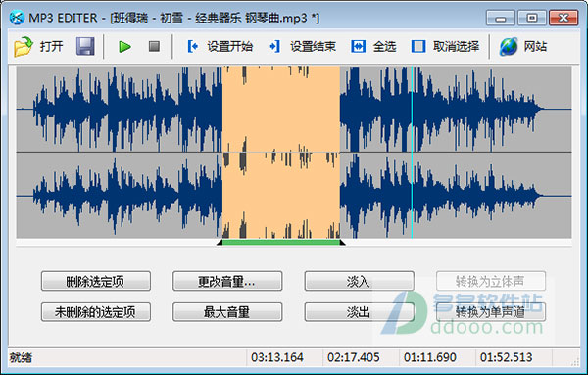This screenshot has width=588, height=375.
Task: Apply 淡入 fade in effect
Action: tap(360, 281)
